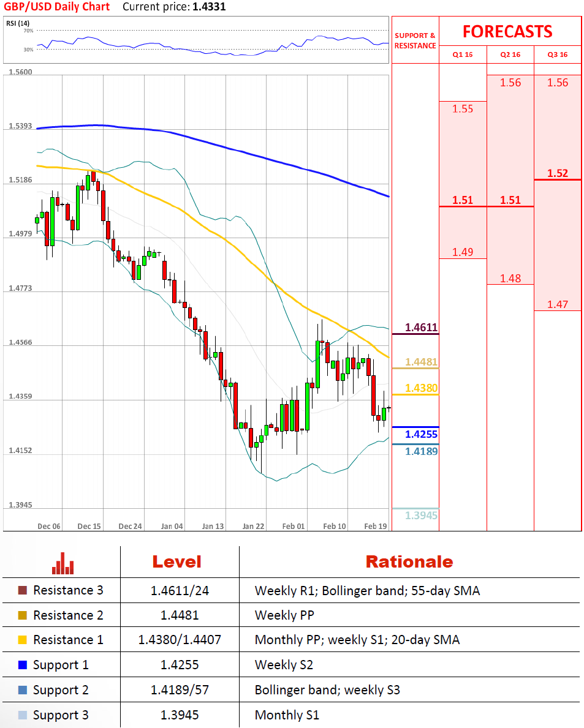Click the Q3 16 median forecast 1.52

click(558, 173)
